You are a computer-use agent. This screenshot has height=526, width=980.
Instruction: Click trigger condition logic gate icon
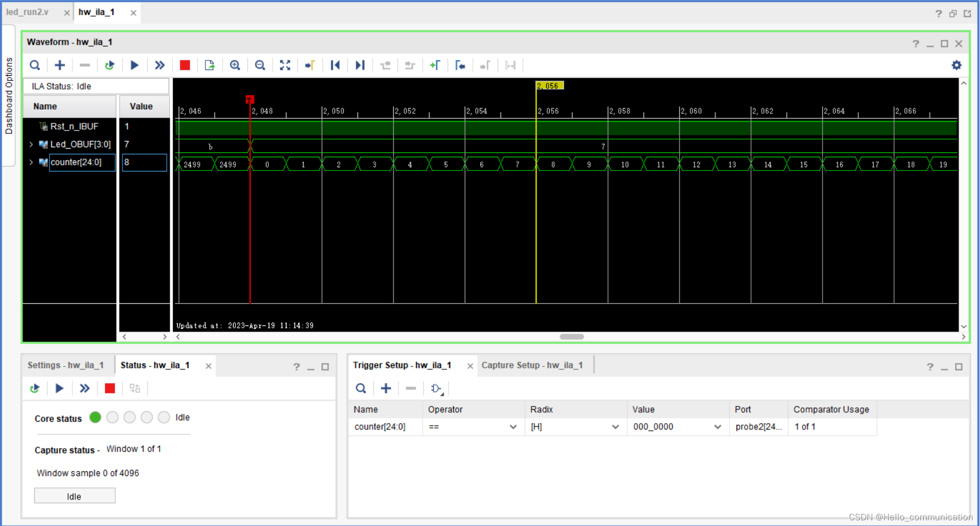pos(436,389)
